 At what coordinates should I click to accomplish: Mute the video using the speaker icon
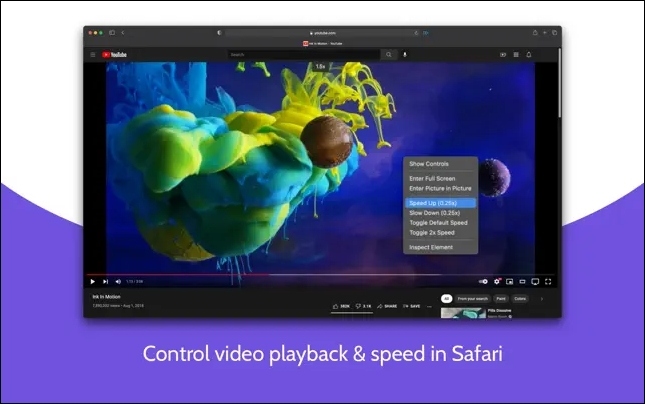pos(118,281)
